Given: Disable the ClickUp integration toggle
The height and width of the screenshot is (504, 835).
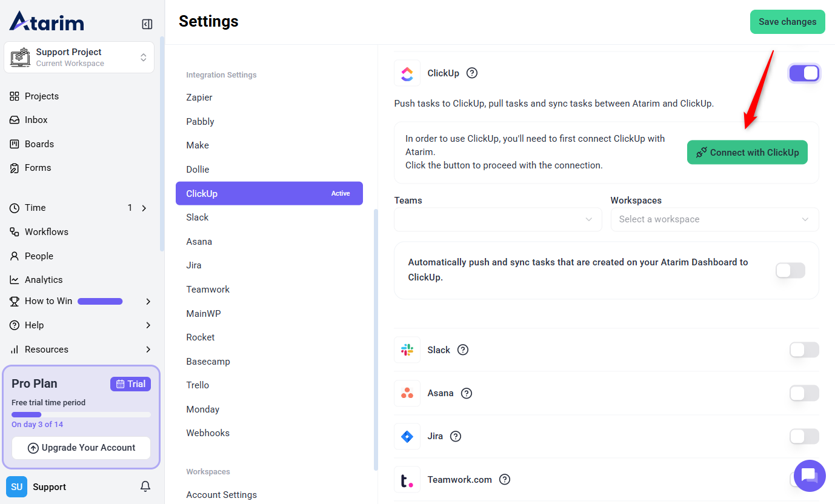Looking at the screenshot, I should pos(803,73).
